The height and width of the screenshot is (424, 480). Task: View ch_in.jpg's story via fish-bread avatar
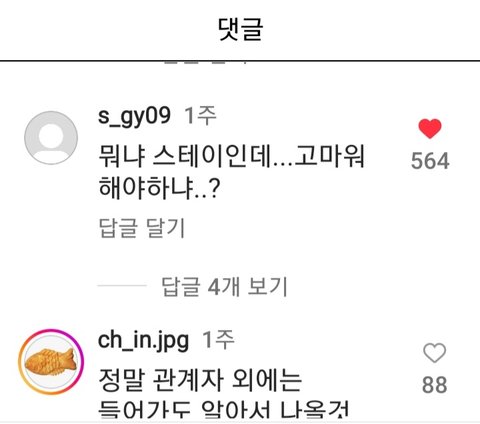(x=51, y=362)
